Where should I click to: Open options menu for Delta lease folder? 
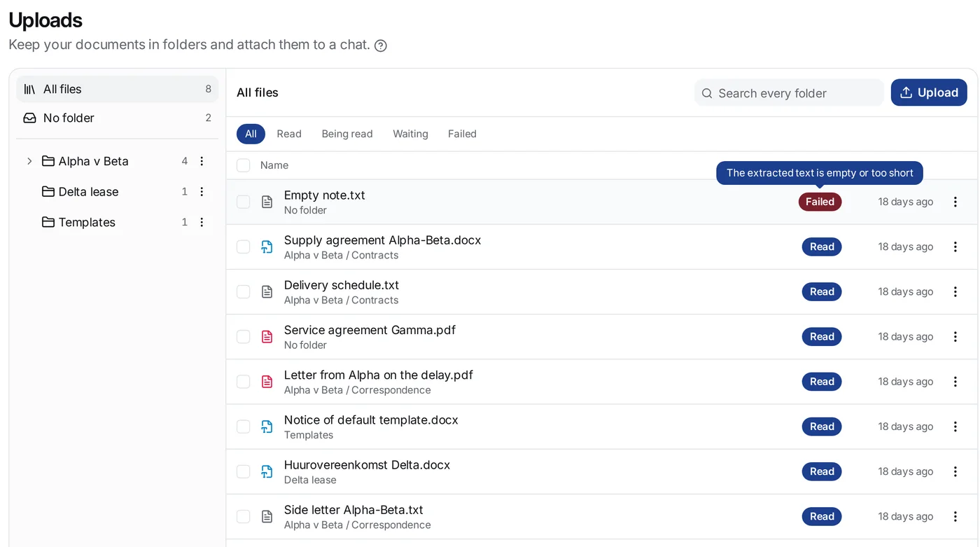tap(202, 192)
